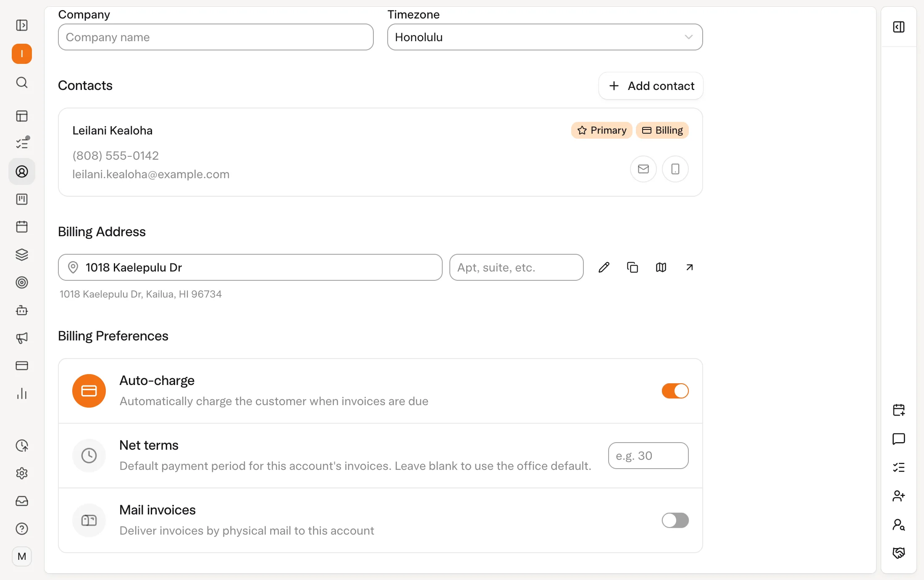Image resolution: width=924 pixels, height=580 pixels.
Task: Click the add calendar event icon
Action: click(x=899, y=410)
